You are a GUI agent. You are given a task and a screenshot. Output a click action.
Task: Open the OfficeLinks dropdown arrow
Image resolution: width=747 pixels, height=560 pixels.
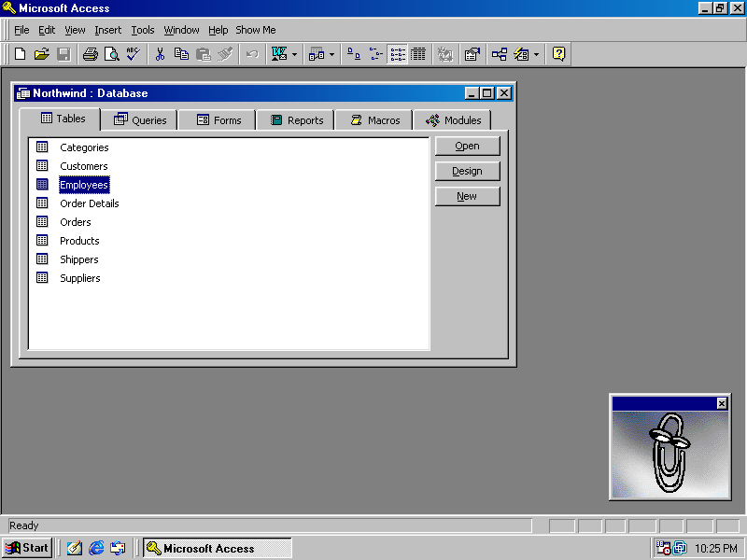click(x=294, y=54)
